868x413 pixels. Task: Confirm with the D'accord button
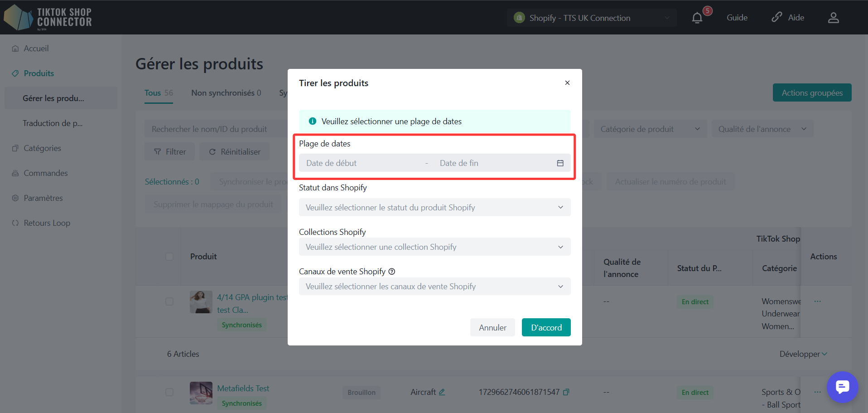click(546, 327)
